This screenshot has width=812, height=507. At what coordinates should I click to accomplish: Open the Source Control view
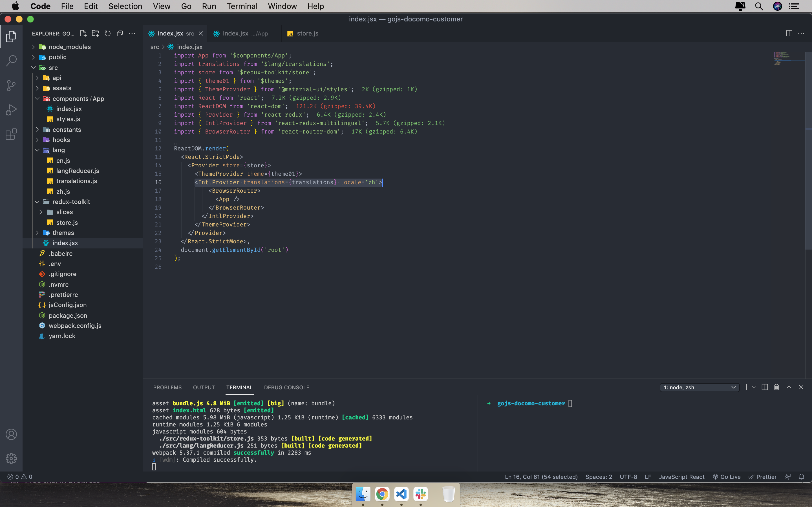click(11, 85)
